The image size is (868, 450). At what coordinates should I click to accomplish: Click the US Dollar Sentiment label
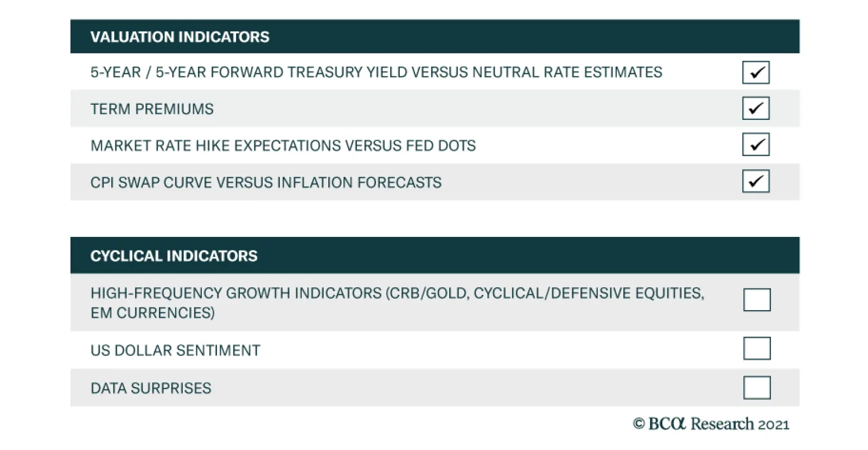[x=175, y=350]
